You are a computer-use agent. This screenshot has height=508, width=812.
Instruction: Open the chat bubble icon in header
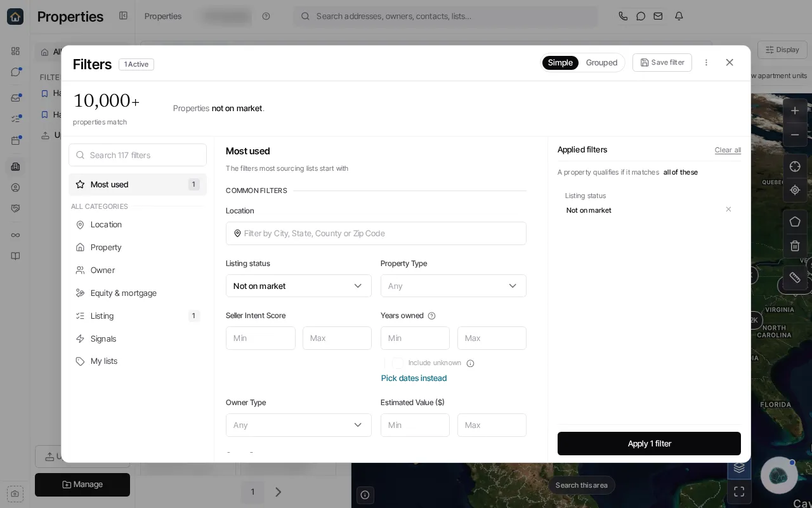[x=641, y=17]
